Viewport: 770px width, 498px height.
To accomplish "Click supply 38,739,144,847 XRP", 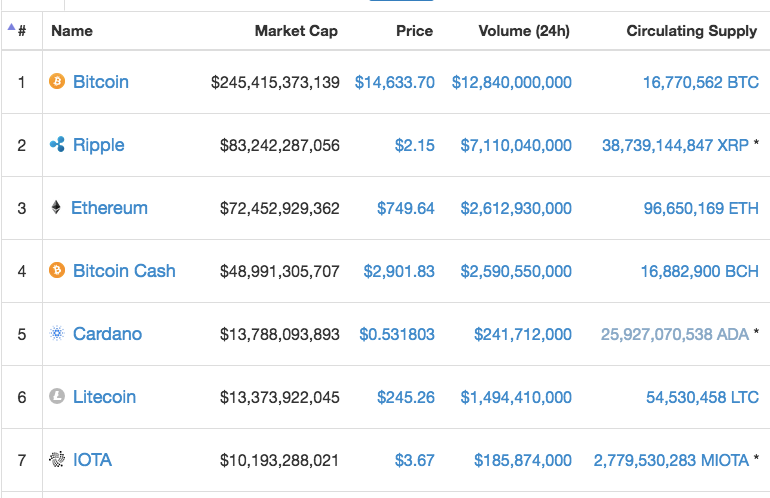I will [x=675, y=145].
